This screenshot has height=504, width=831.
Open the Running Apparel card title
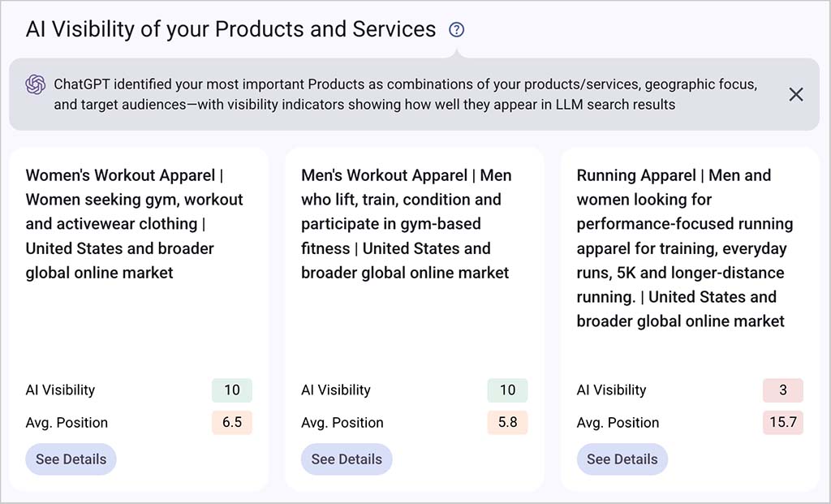(685, 248)
